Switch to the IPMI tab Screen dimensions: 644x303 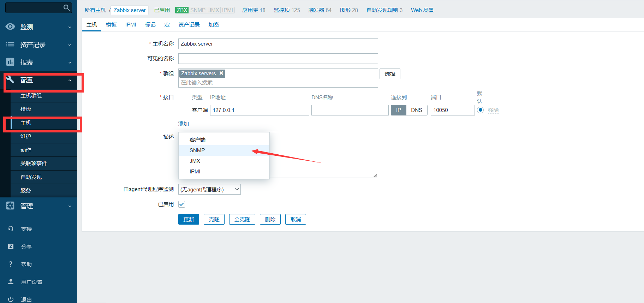pyautogui.click(x=131, y=24)
